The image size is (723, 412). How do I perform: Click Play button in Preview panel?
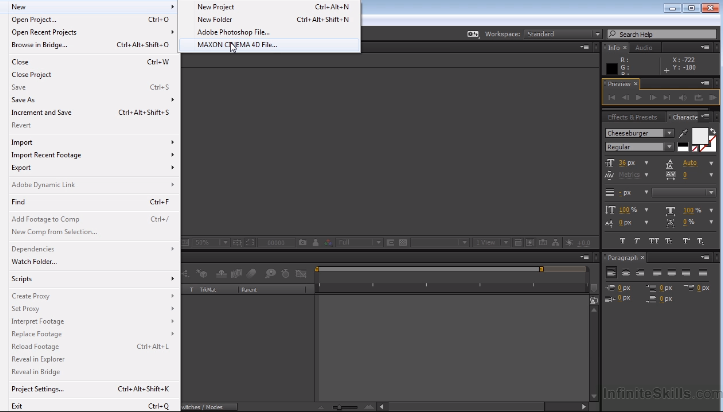tap(639, 98)
